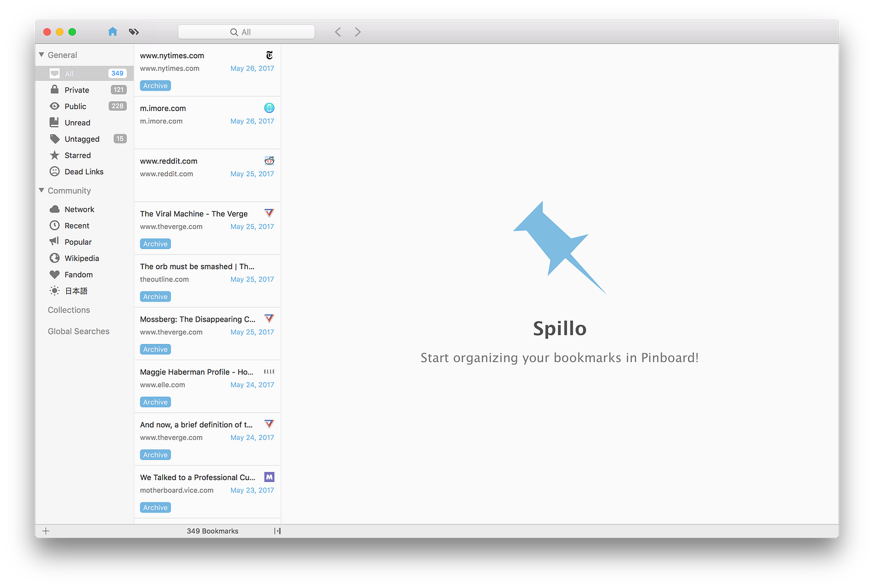Click Archive tag on Viral Machine bookmark
Viewport: 874px width, 588px height.
click(155, 244)
